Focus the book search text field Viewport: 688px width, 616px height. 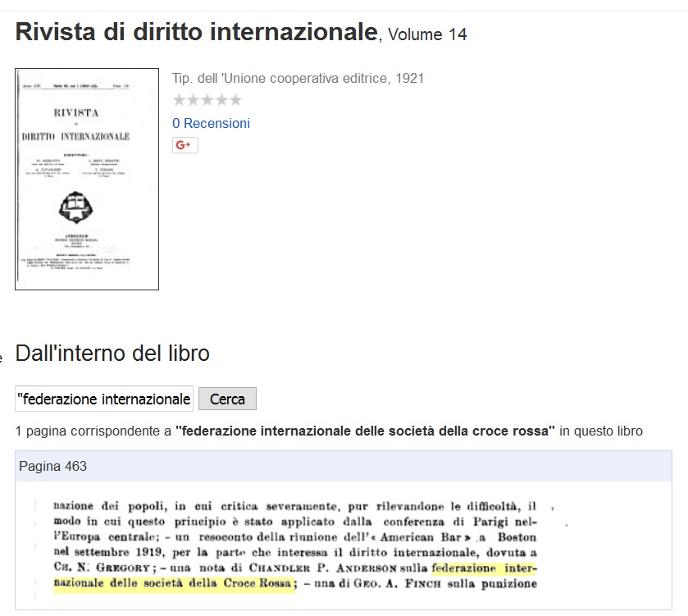coord(104,399)
